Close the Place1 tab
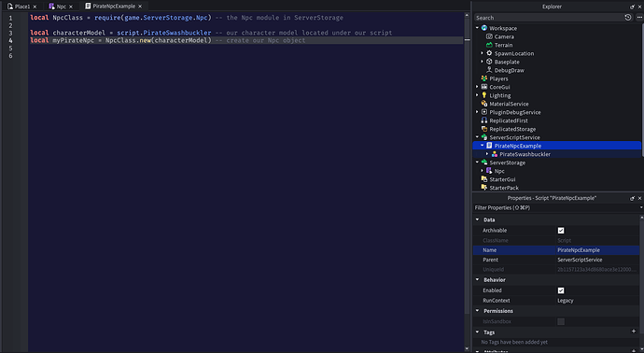The height and width of the screenshot is (353, 644). click(35, 7)
